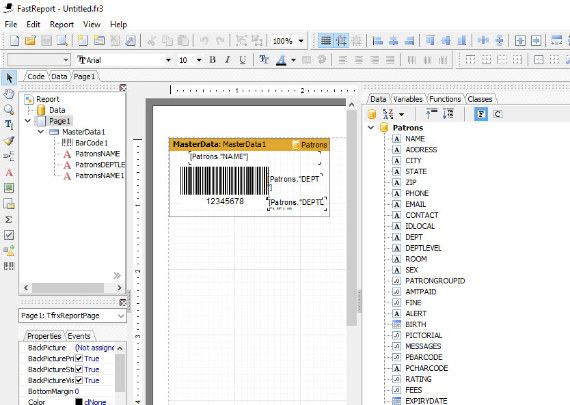Select the CheckBox object tool
The width and height of the screenshot is (570, 405).
pyautogui.click(x=9, y=235)
